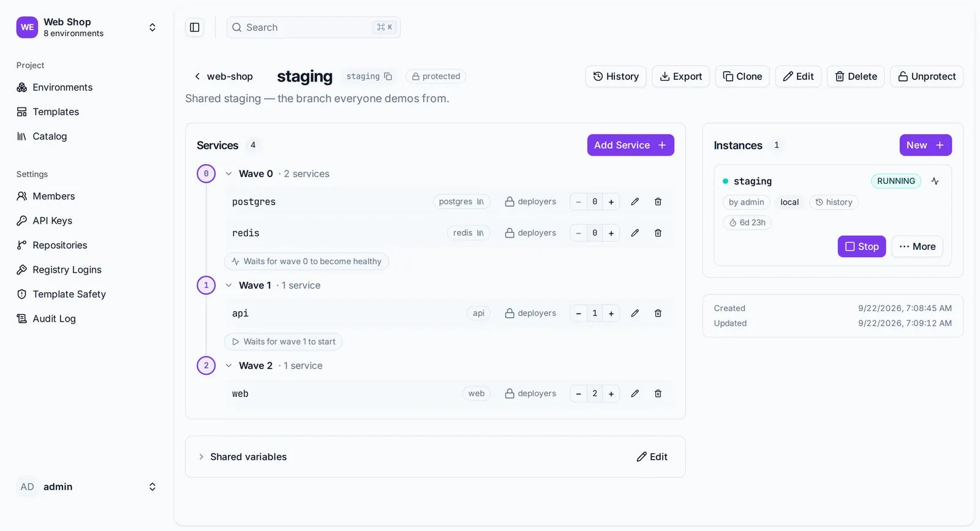Expand the Shared variables section
Viewport: 980px width, 531px height.
click(243, 457)
